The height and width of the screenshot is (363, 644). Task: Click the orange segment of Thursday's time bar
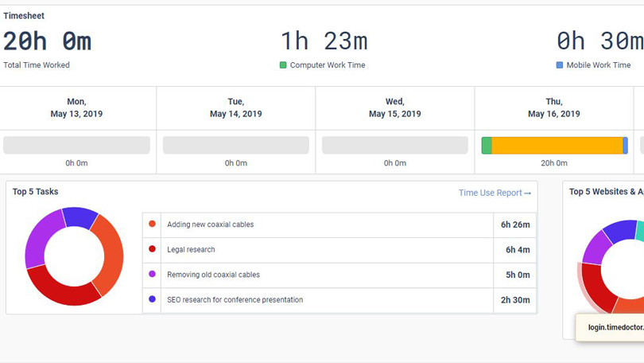(x=557, y=146)
